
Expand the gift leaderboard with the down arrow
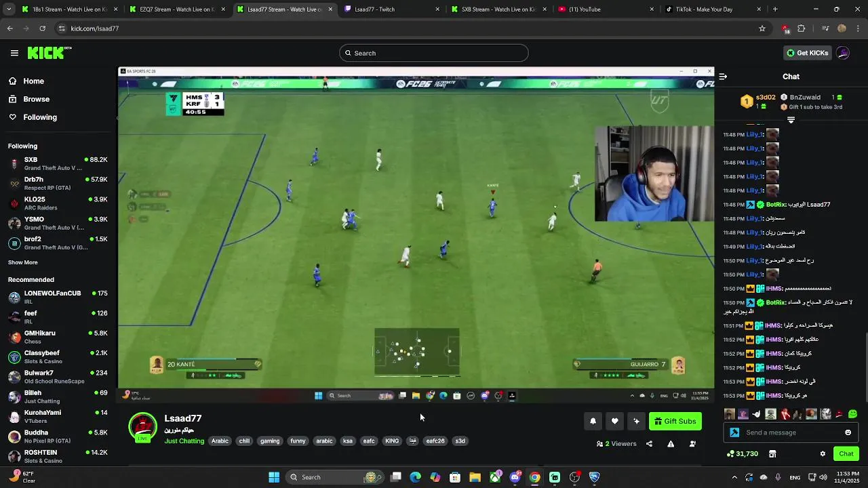pyautogui.click(x=791, y=119)
